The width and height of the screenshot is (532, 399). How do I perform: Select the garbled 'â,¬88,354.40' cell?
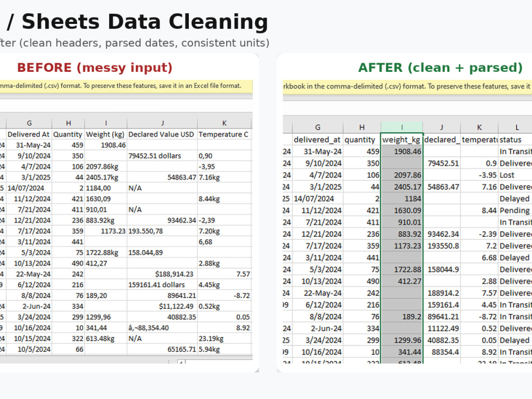[x=162, y=328]
